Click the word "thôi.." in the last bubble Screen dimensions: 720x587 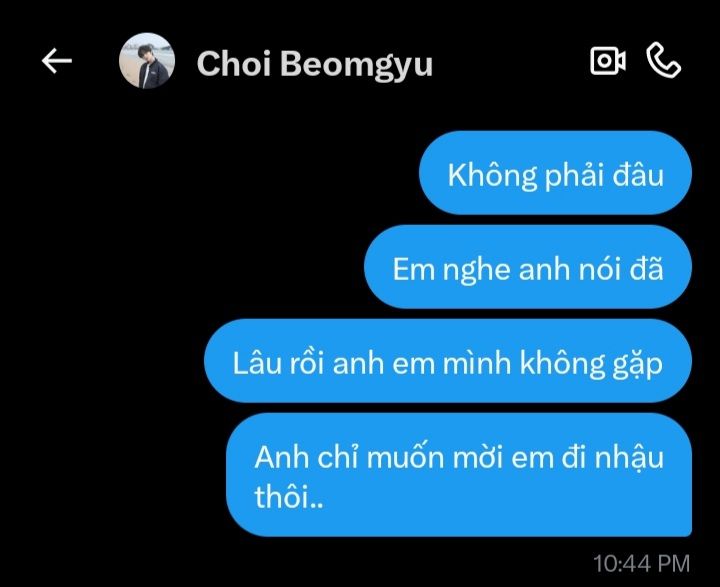[289, 496]
